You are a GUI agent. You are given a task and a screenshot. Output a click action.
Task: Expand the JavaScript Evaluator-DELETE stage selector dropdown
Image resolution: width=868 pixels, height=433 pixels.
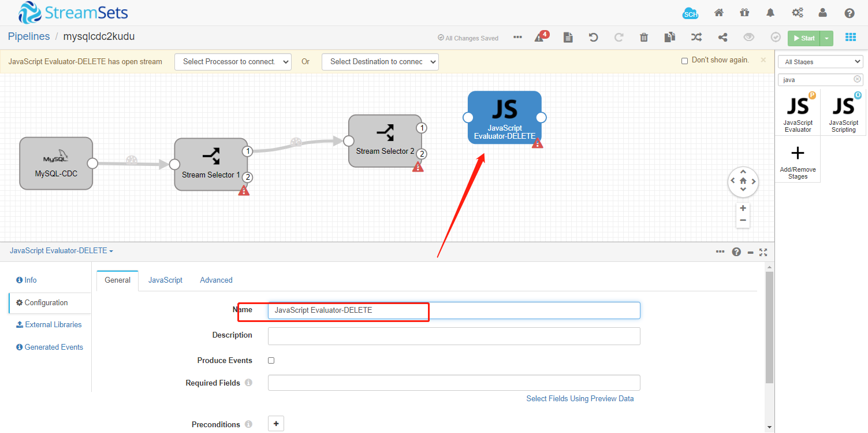61,251
